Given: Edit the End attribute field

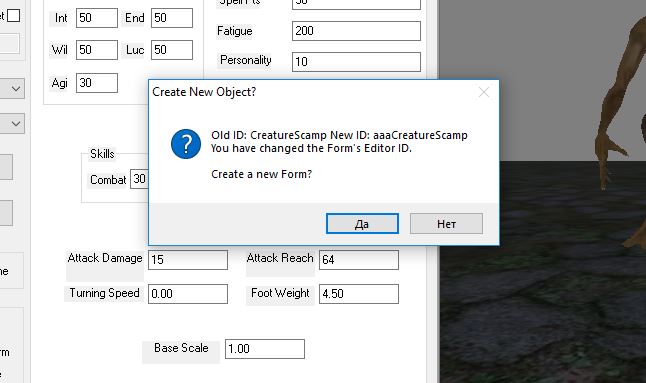Looking at the screenshot, I should [x=172, y=18].
